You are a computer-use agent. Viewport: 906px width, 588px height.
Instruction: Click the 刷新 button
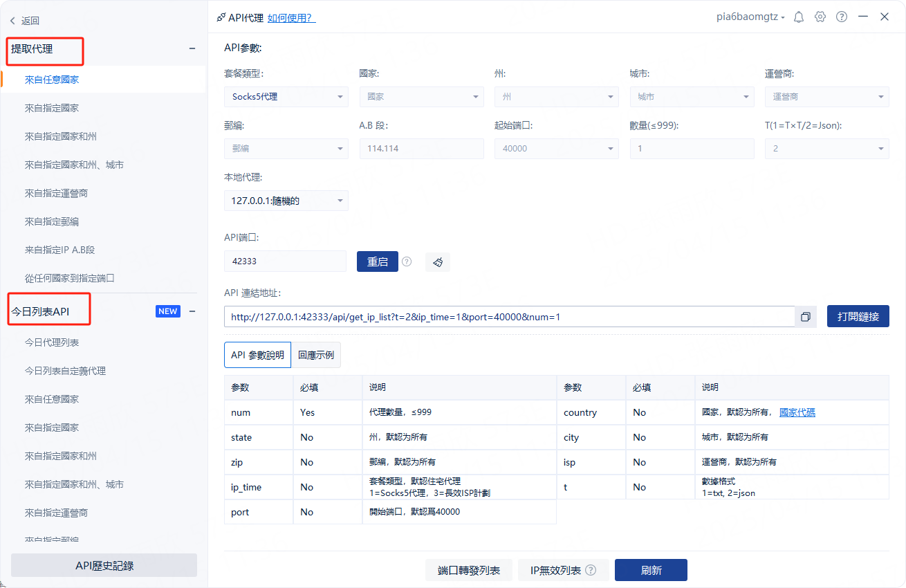(x=651, y=570)
